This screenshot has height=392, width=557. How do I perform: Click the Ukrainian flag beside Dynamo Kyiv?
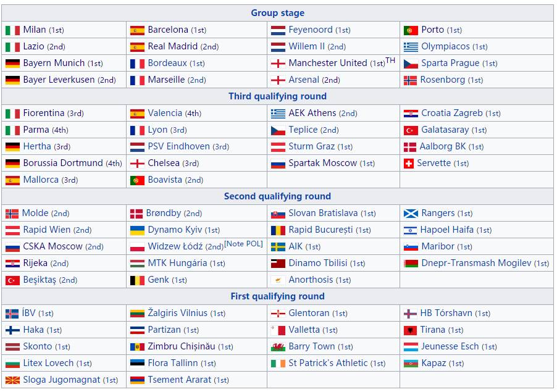[137, 230]
